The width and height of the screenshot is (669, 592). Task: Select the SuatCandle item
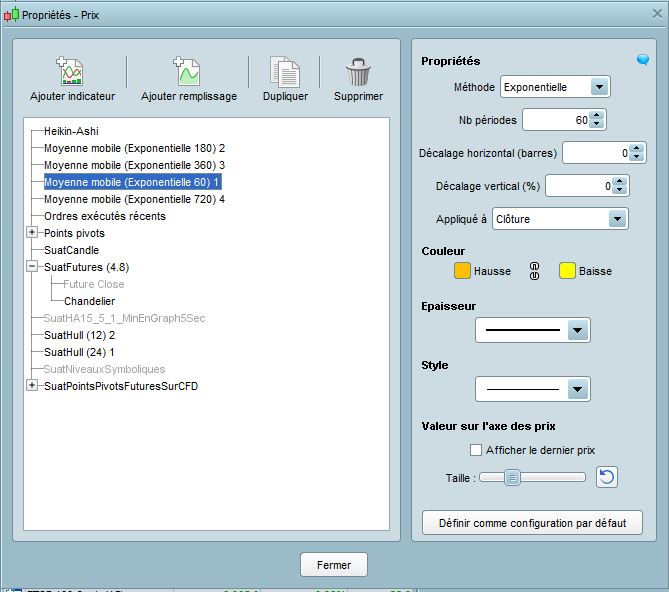[x=71, y=250]
